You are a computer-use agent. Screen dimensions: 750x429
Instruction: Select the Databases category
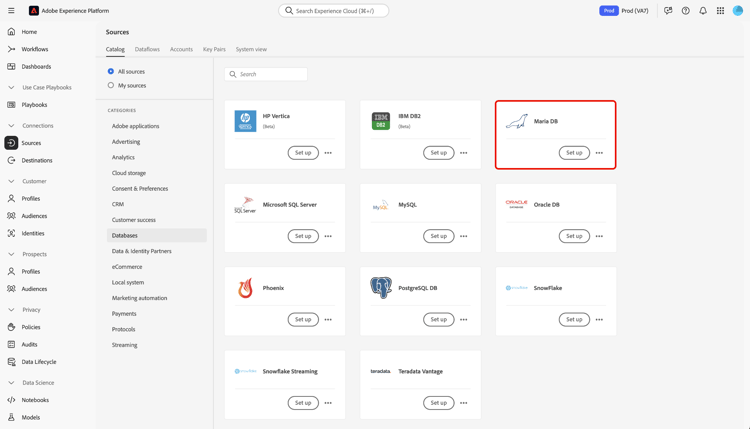point(157,235)
